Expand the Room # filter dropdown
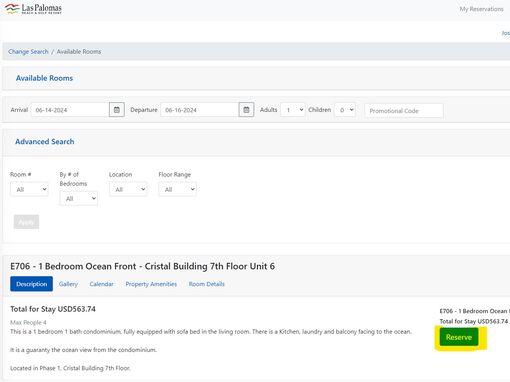The height and width of the screenshot is (382, 510). [x=29, y=189]
